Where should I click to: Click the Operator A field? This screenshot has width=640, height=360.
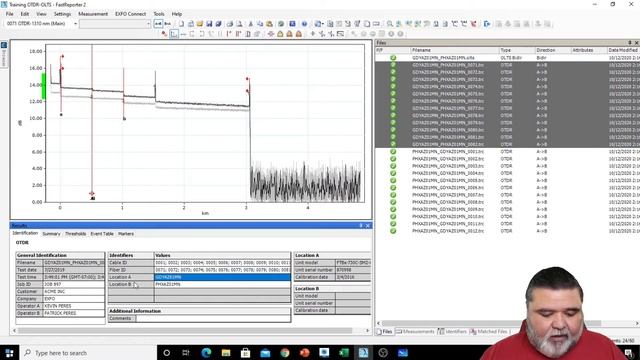(x=73, y=306)
